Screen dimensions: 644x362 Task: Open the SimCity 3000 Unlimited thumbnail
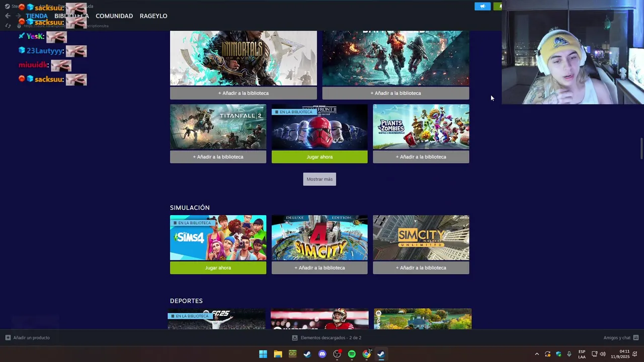tap(421, 238)
